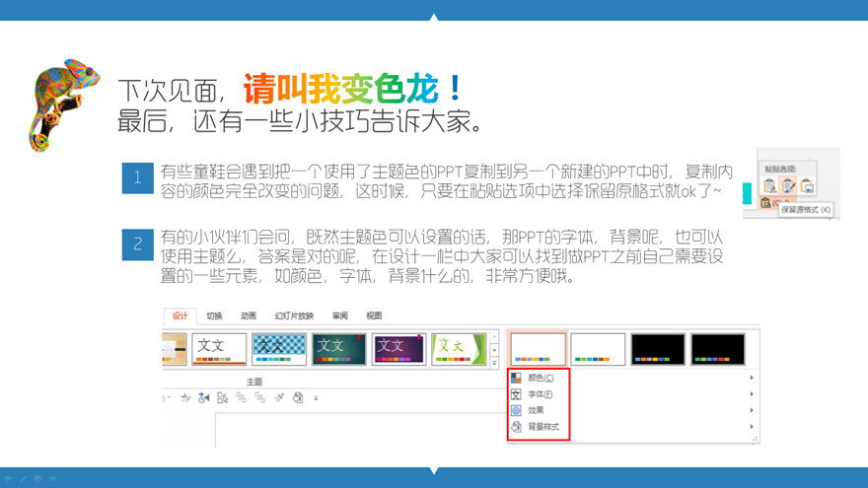868x488 pixels.
Task: Choose the Paste as Picture icon
Action: 807,185
